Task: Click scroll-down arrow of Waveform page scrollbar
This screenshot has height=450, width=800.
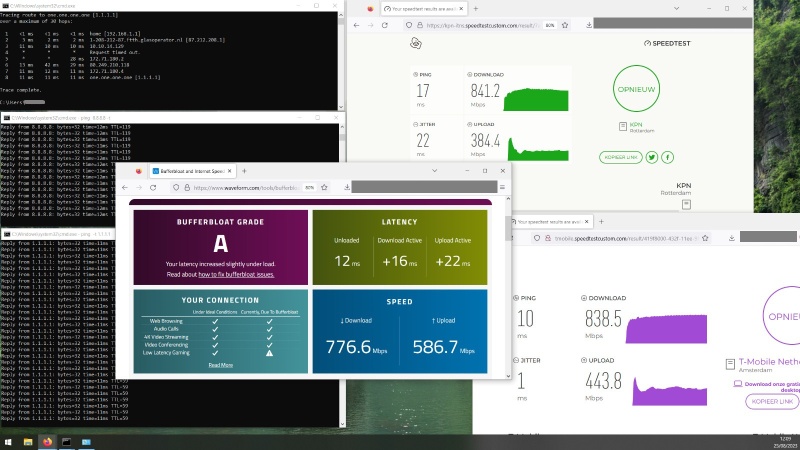Action: 508,376
